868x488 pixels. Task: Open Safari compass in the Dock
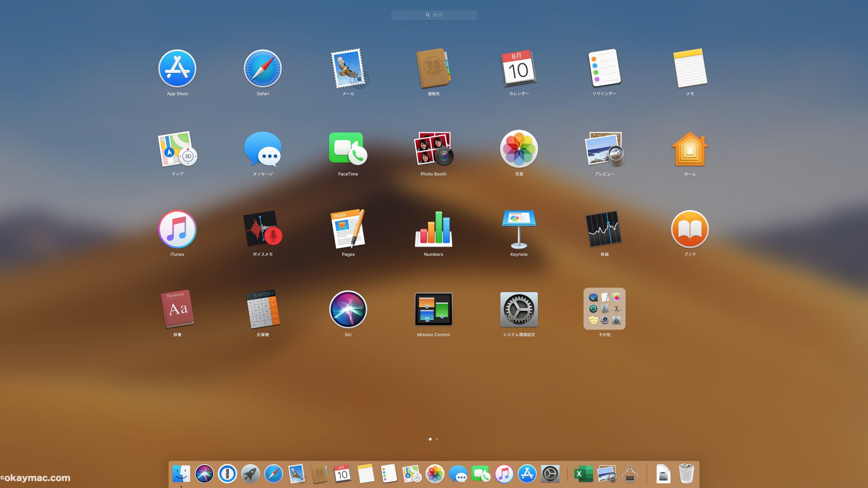click(x=273, y=474)
